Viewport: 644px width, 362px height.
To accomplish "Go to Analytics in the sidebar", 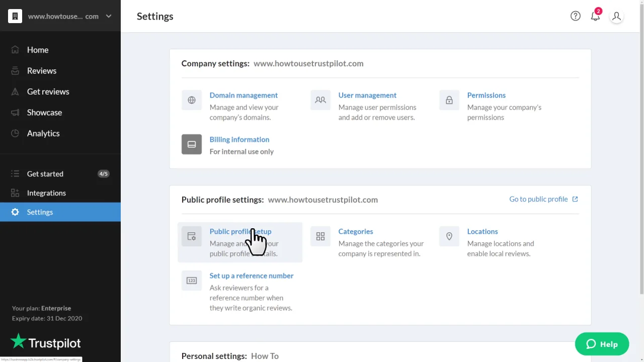I will coord(43,133).
